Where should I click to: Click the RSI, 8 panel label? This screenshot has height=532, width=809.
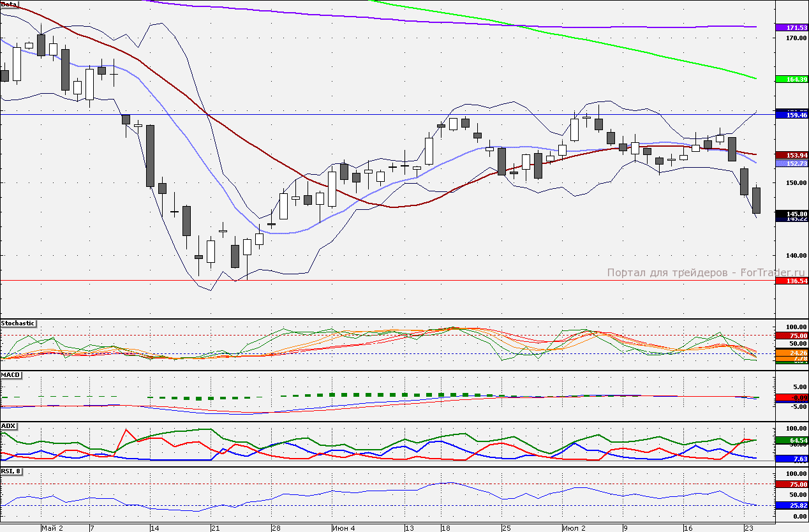[x=13, y=471]
